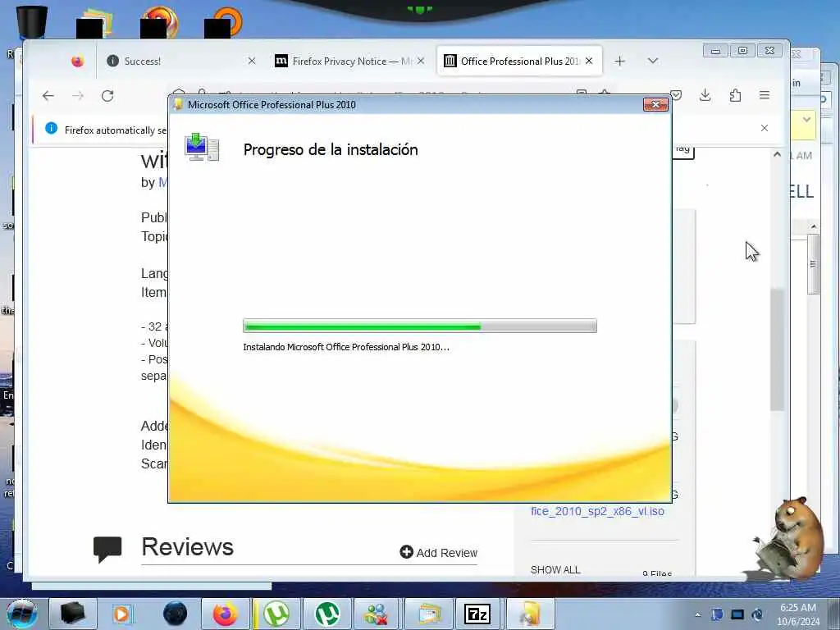Show hidden system tray icons
Viewport: 840px width, 630px height.
[x=697, y=614]
